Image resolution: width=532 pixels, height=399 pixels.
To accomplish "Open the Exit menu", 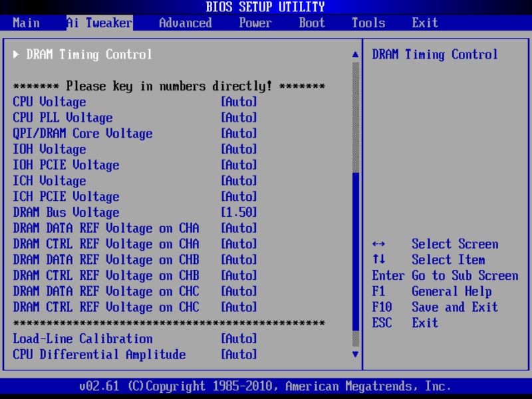I will pyautogui.click(x=424, y=23).
